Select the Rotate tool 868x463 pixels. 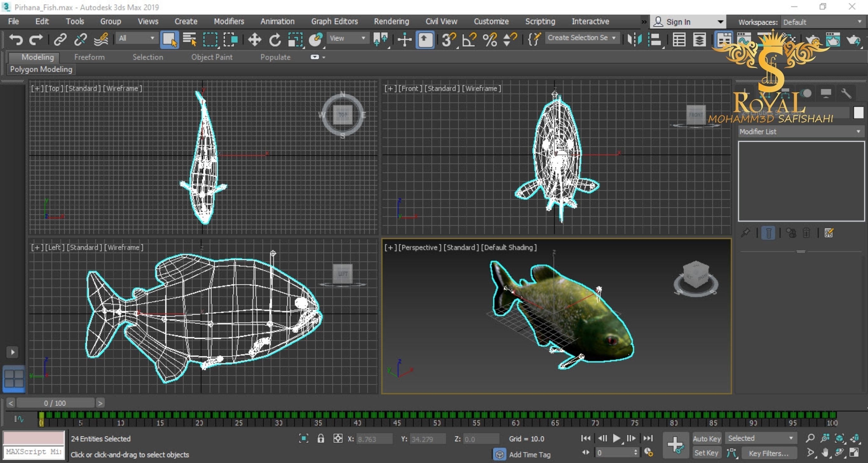275,39
